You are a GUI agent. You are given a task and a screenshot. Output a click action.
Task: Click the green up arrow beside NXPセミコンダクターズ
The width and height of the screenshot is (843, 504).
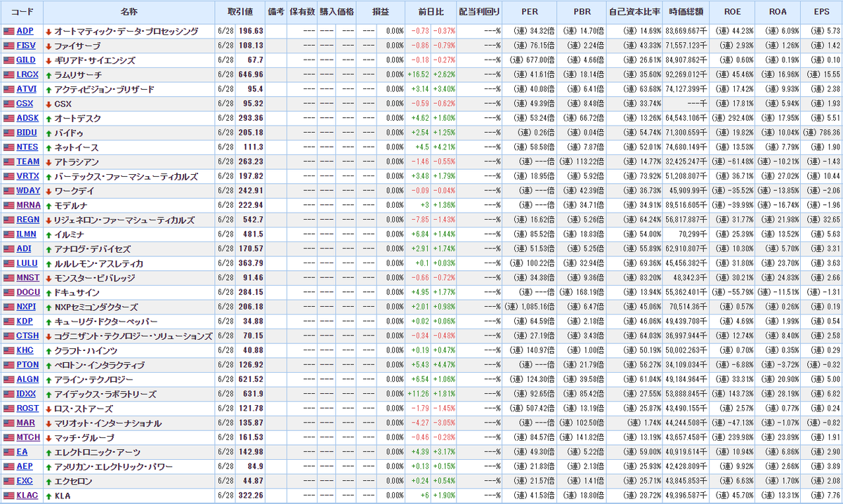tap(48, 307)
